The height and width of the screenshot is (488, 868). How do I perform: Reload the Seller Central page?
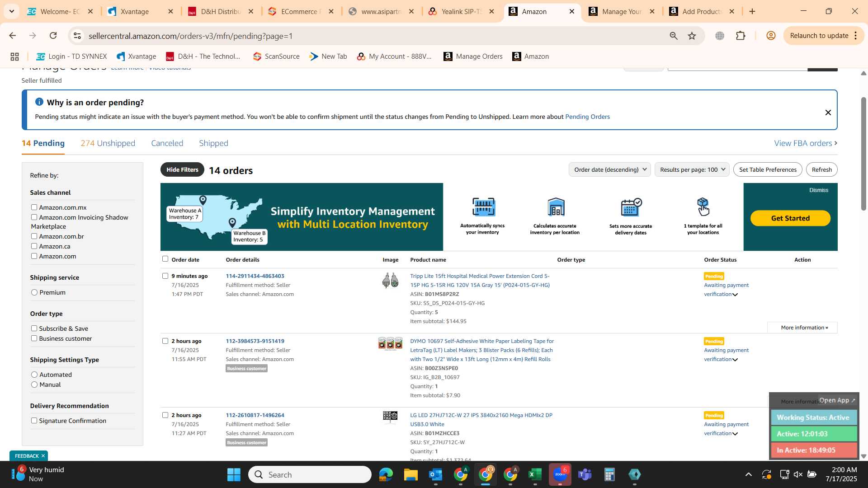point(53,36)
